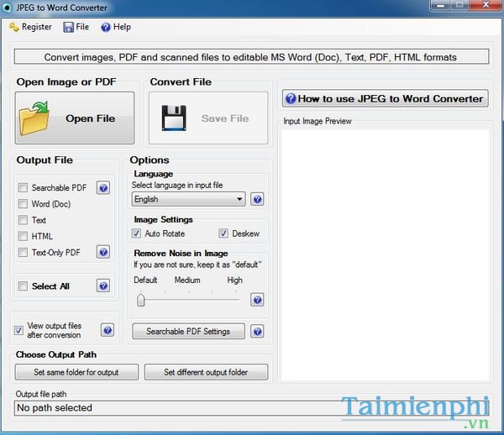
Task: Open help icon beside Select All
Action: pyautogui.click(x=103, y=286)
